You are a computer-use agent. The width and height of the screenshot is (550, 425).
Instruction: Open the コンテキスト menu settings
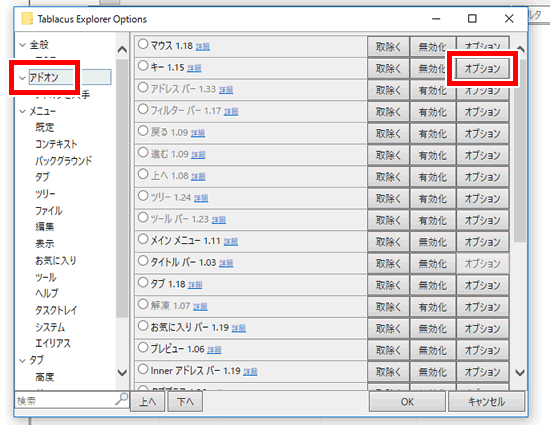56,144
